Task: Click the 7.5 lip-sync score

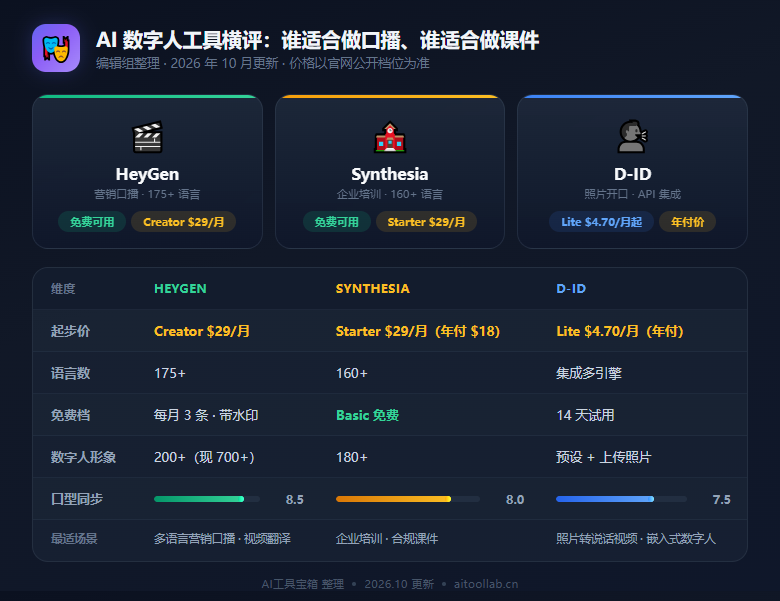Action: coord(721,500)
